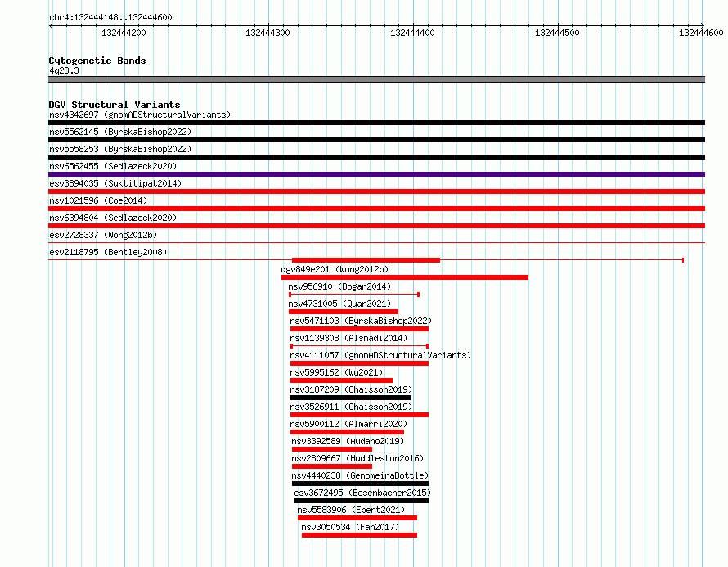Click the thin red esv2728337 line

click(376, 242)
